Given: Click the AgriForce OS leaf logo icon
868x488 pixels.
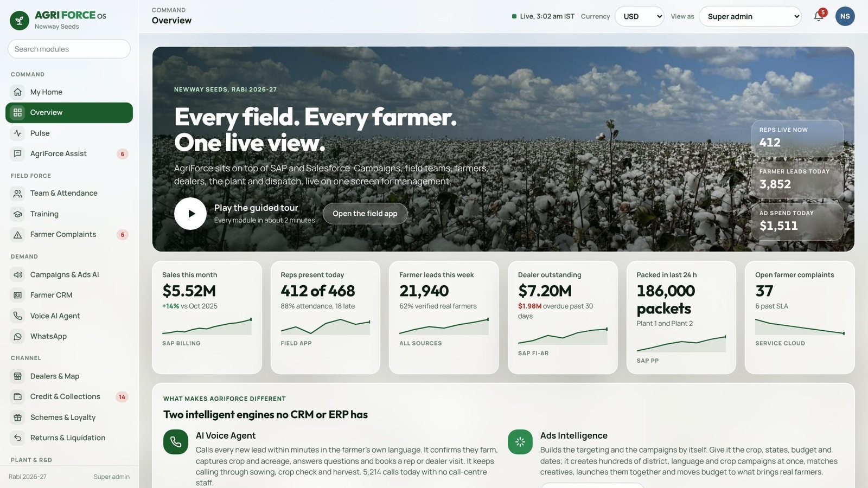Looking at the screenshot, I should pyautogui.click(x=20, y=21).
